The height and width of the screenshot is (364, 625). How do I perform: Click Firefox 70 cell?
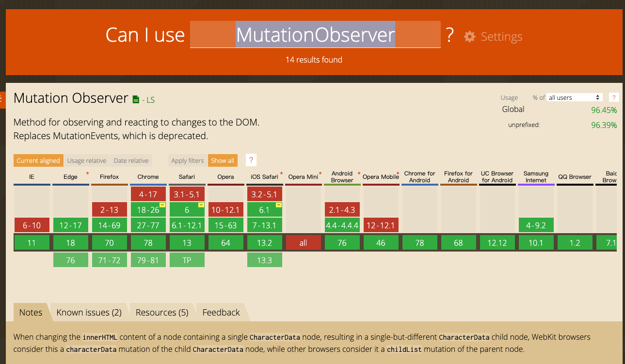(x=110, y=243)
